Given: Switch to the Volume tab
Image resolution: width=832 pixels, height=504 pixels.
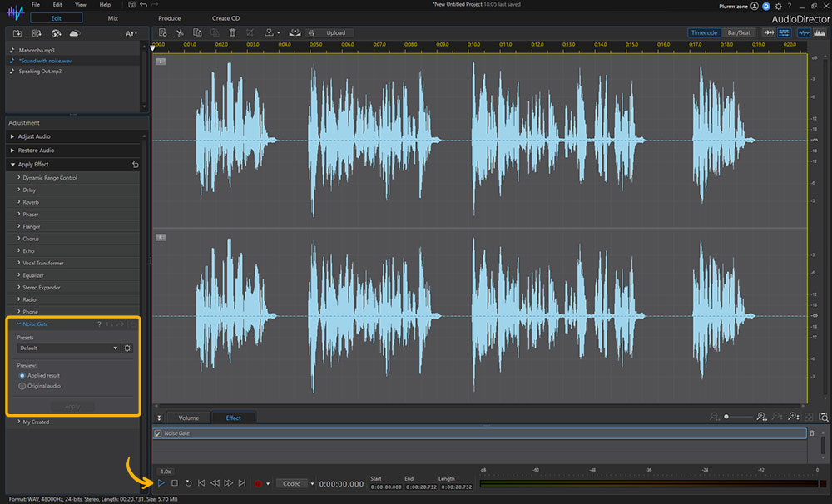Looking at the screenshot, I should tap(188, 418).
